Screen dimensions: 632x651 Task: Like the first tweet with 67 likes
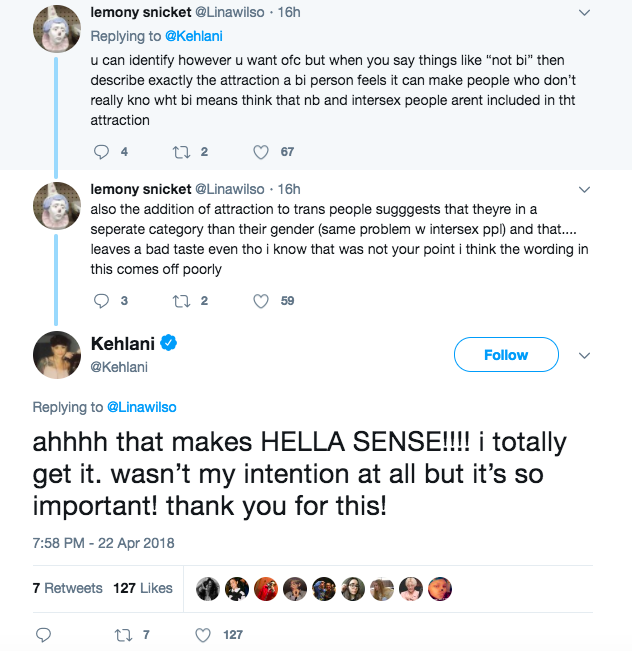pos(262,152)
